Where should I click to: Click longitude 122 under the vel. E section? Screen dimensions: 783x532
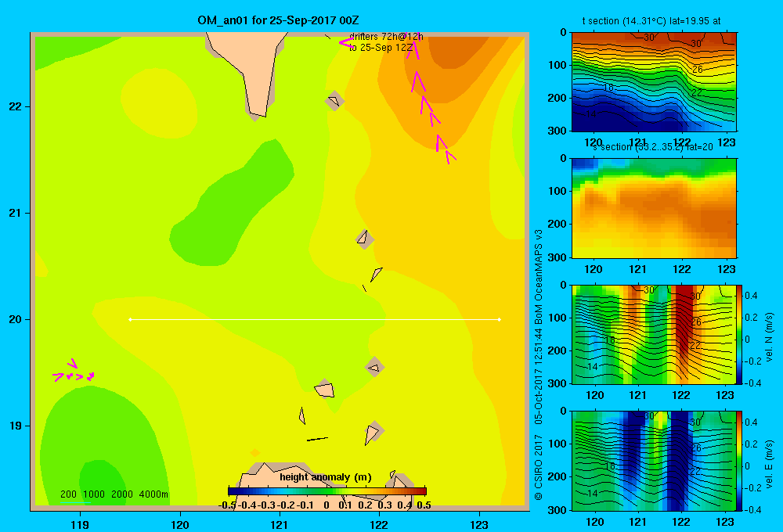pos(681,522)
